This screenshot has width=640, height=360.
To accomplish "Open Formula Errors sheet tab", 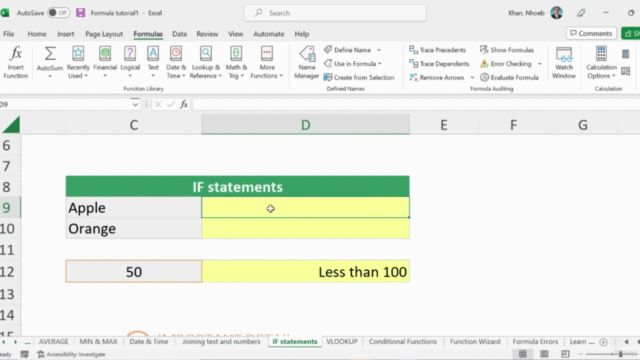I will coord(535,342).
